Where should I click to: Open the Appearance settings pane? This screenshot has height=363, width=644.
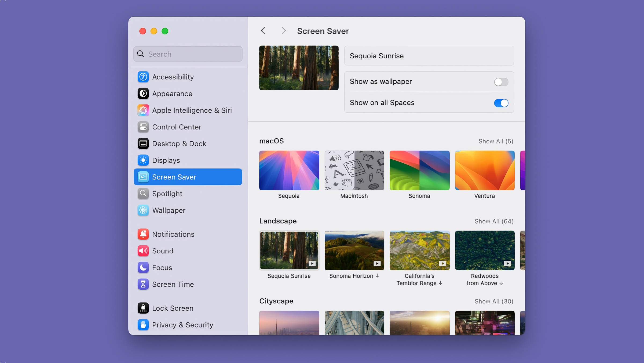pyautogui.click(x=188, y=94)
